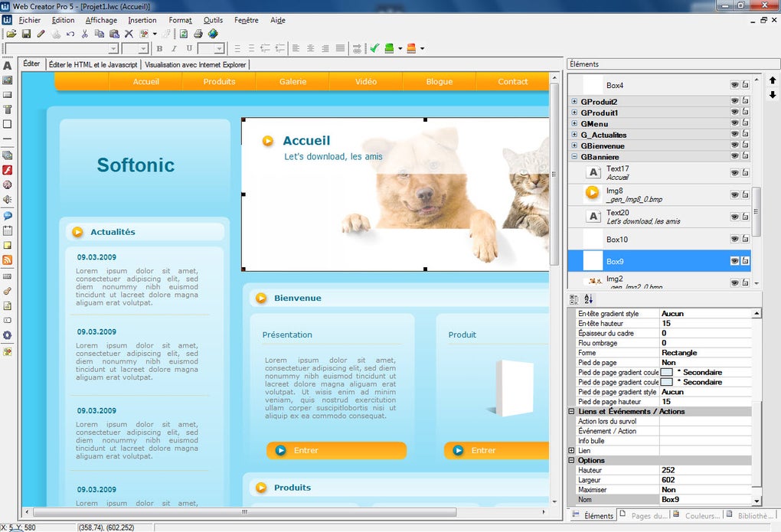Screen dimensions: 781x532
Task: Toggle visibility of Img8 element
Action: click(734, 194)
